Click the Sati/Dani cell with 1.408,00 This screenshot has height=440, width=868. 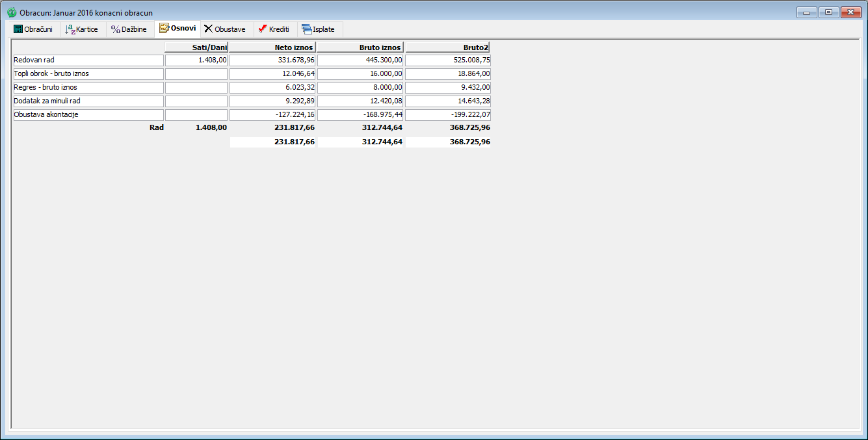[196, 60]
